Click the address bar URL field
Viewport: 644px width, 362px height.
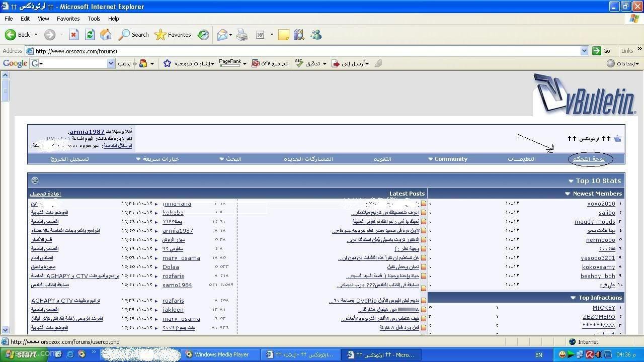click(x=302, y=51)
